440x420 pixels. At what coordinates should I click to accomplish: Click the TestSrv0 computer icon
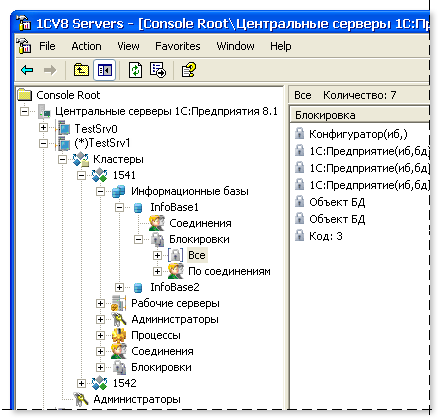(x=63, y=128)
